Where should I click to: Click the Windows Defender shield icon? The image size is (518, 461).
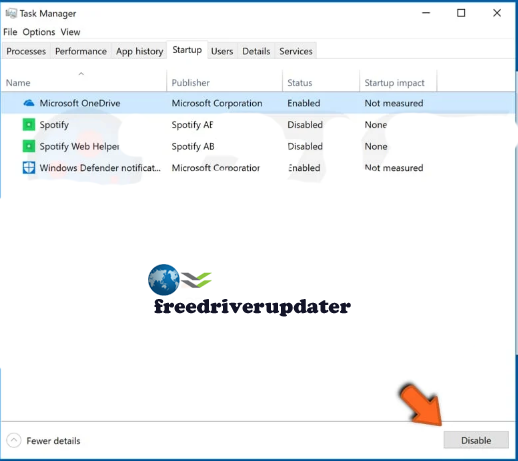[x=29, y=168]
